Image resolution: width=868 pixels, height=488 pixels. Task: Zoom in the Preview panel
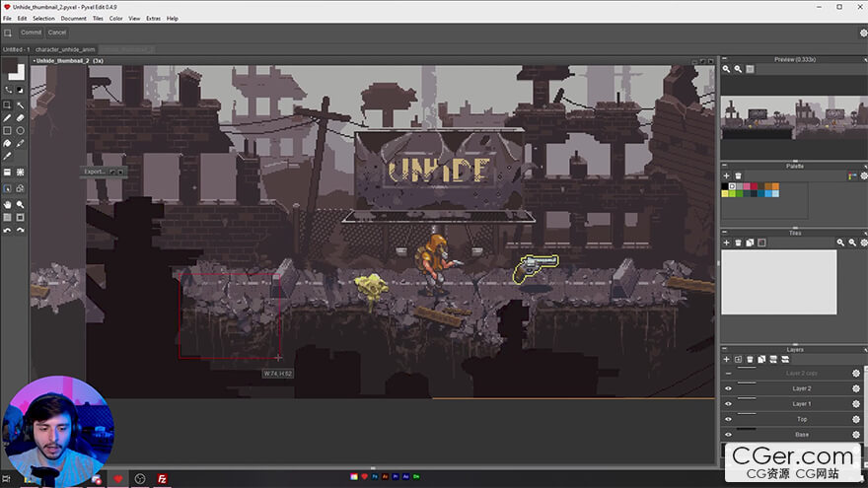tap(726, 69)
